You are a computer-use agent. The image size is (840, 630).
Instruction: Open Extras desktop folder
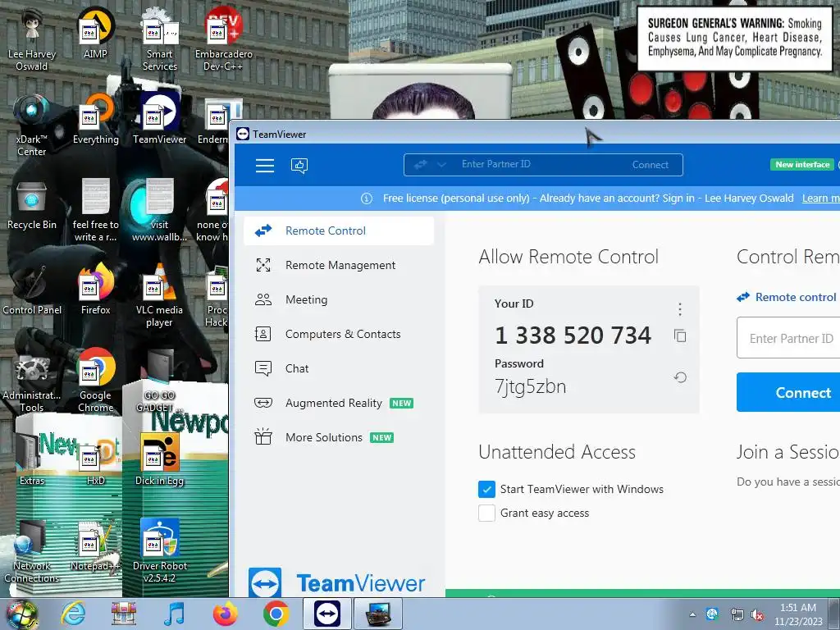click(x=32, y=461)
